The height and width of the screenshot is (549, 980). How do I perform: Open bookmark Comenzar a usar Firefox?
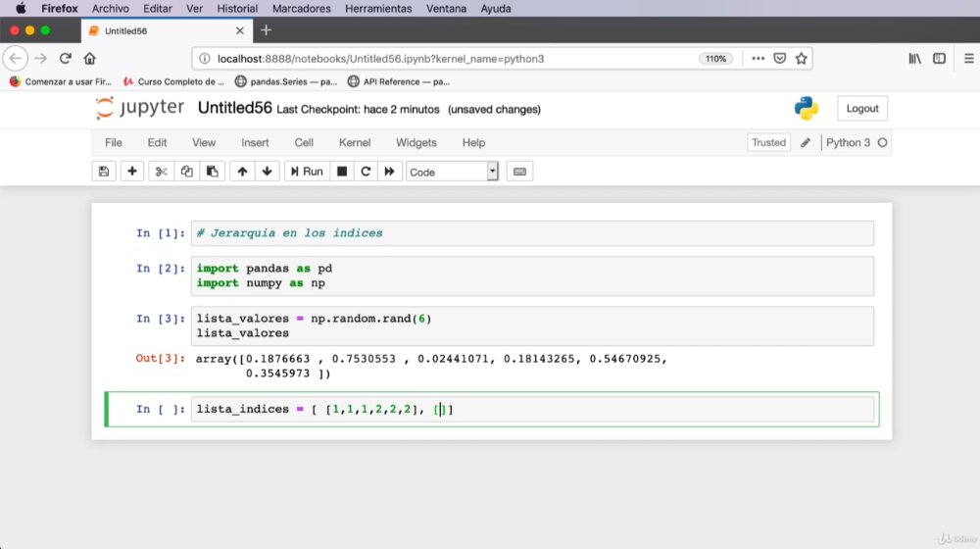pyautogui.click(x=61, y=81)
